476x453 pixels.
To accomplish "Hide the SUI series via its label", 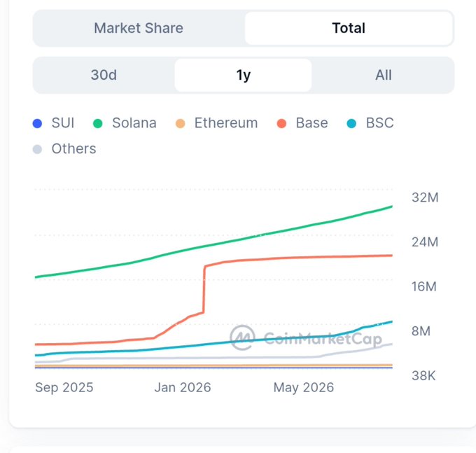I will click(x=63, y=123).
